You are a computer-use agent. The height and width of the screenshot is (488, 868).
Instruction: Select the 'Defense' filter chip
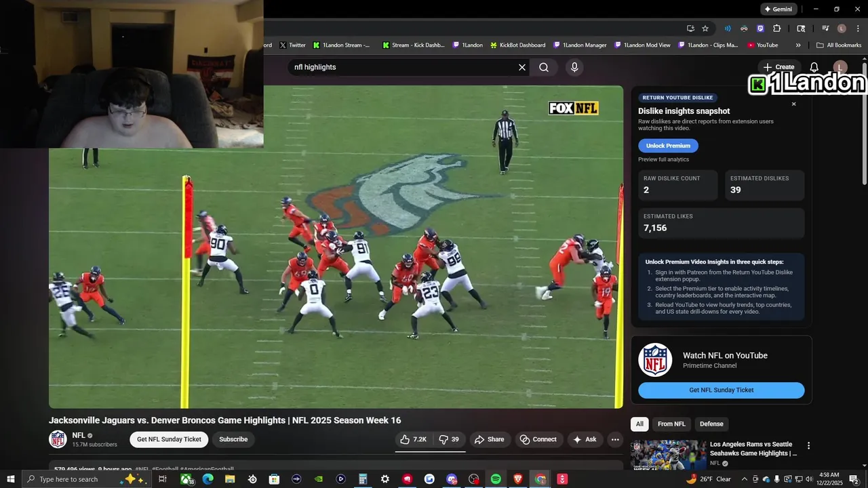pos(711,424)
